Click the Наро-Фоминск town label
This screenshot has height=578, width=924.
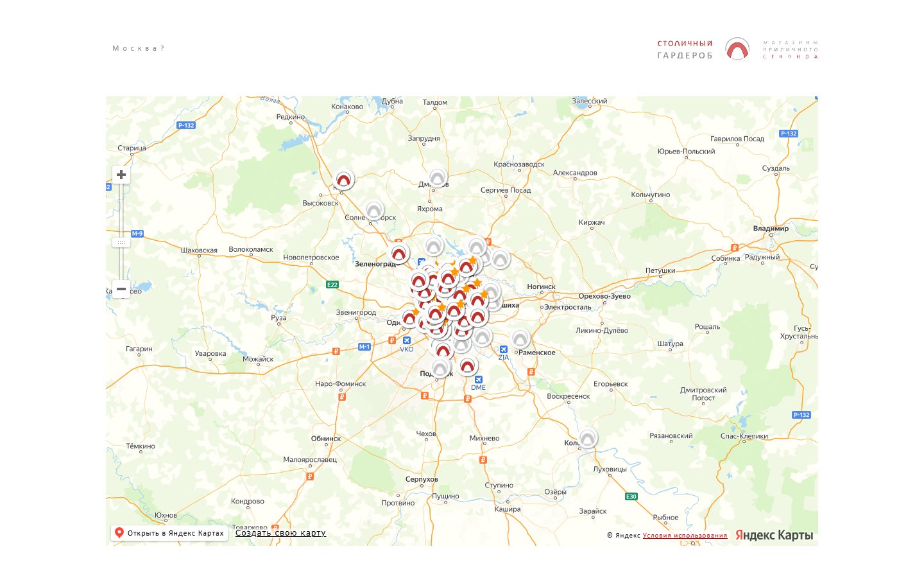(341, 383)
